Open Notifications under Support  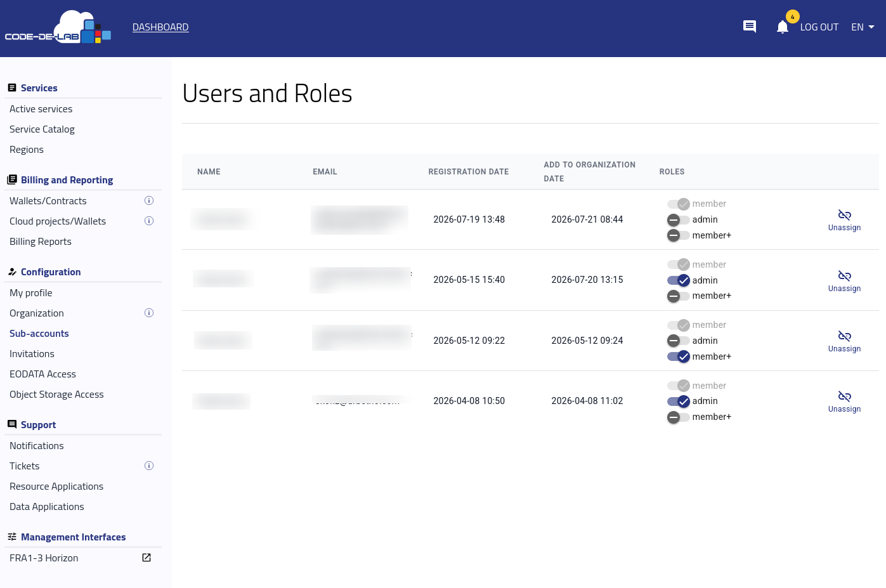[x=37, y=446]
